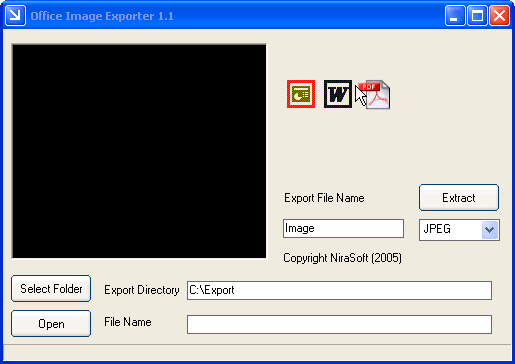
Task: Click the black image preview area
Action: (x=139, y=151)
